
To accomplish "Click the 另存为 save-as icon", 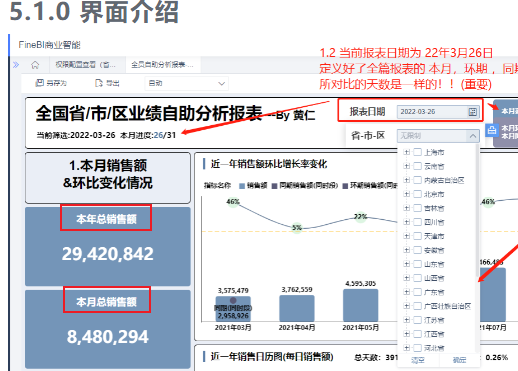I will [x=40, y=83].
